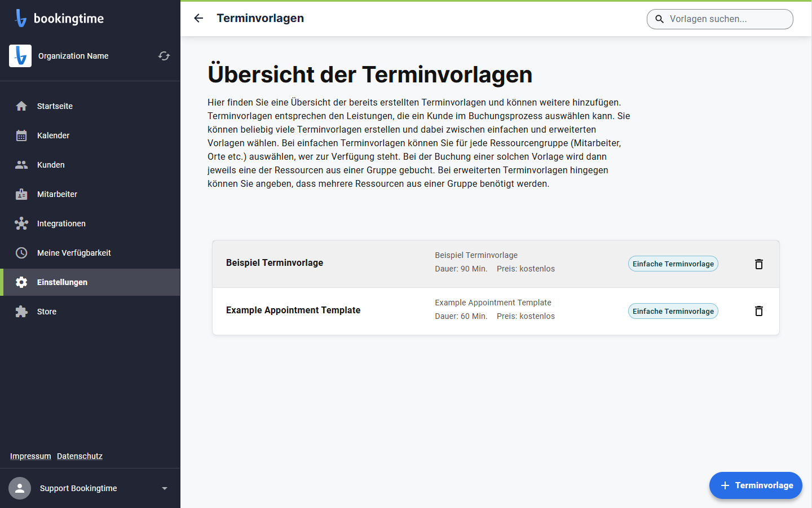Focus the Vorlagen suchen search field

pyautogui.click(x=720, y=19)
